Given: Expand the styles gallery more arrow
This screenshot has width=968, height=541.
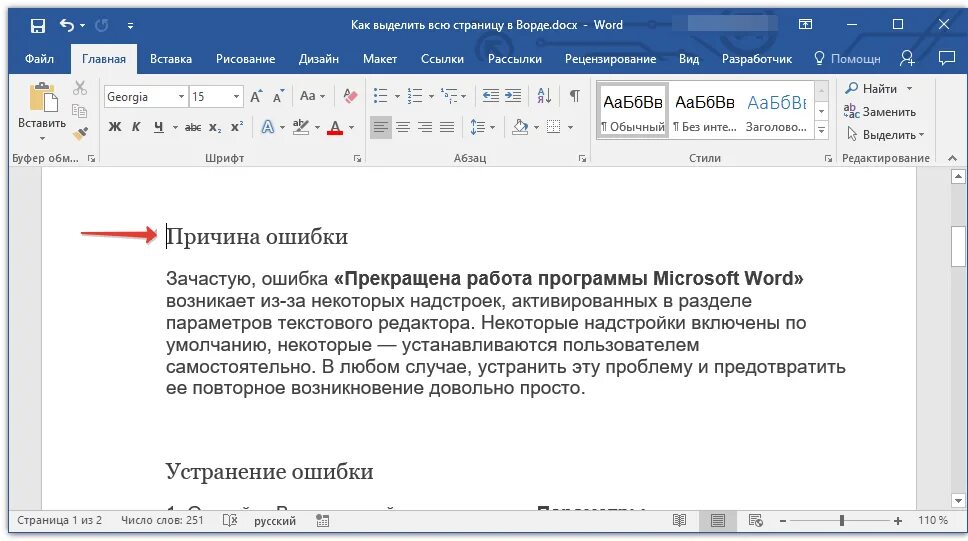Looking at the screenshot, I should 822,130.
